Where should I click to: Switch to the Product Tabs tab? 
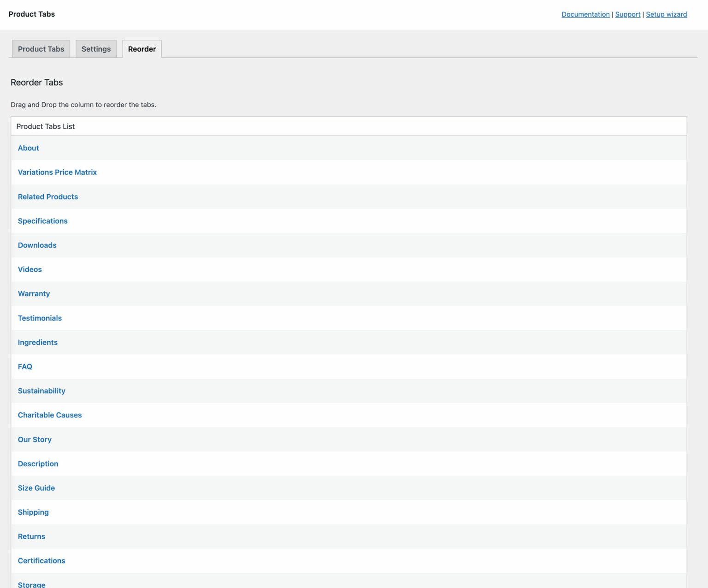tap(41, 49)
